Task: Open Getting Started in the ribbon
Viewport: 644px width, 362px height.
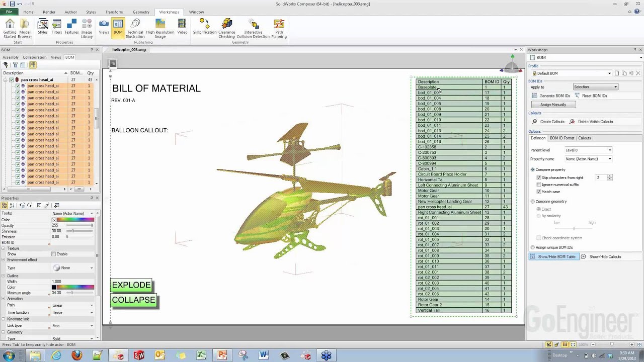Action: pos(10,29)
